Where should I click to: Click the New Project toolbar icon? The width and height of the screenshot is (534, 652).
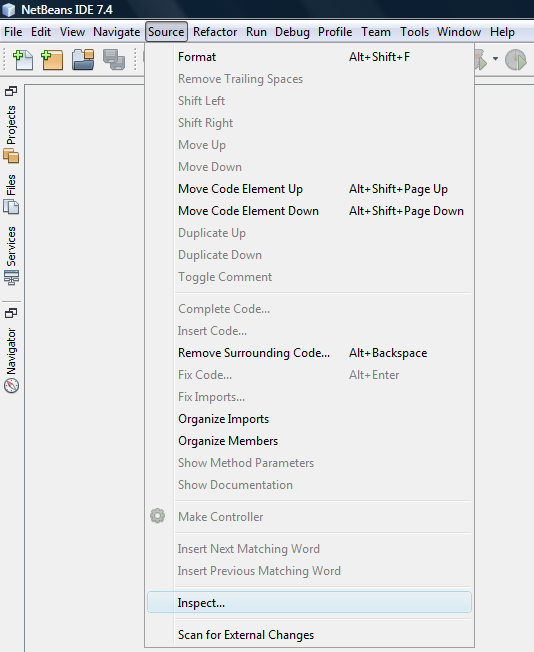[x=52, y=59]
